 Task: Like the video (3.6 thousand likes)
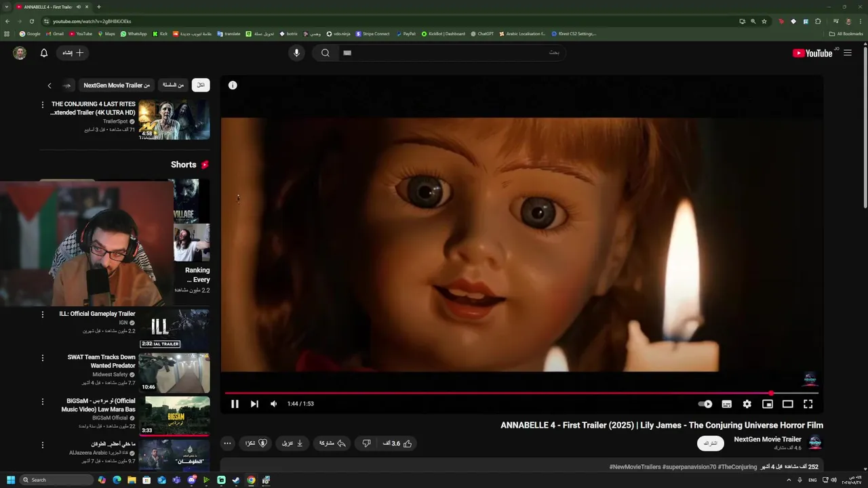coord(398,443)
